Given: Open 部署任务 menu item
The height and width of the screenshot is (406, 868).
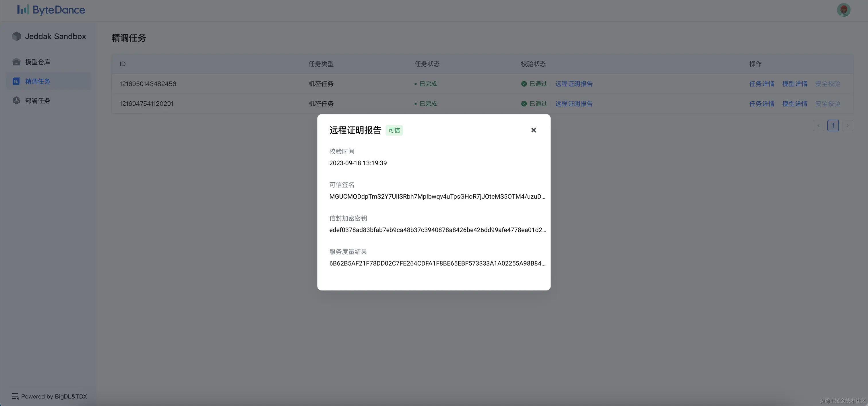Looking at the screenshot, I should click(x=38, y=101).
